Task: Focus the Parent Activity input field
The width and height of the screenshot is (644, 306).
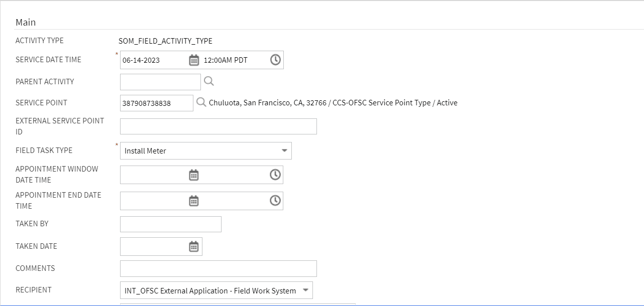Action: [160, 82]
